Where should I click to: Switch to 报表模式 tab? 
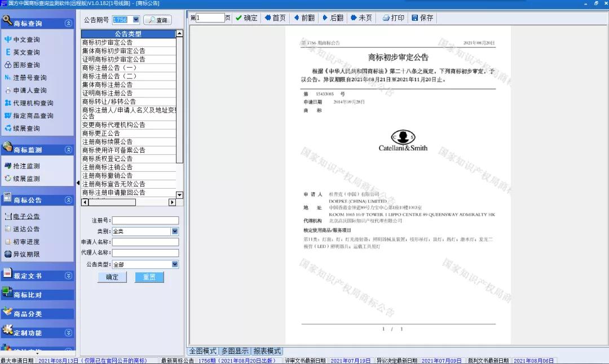coord(267,351)
